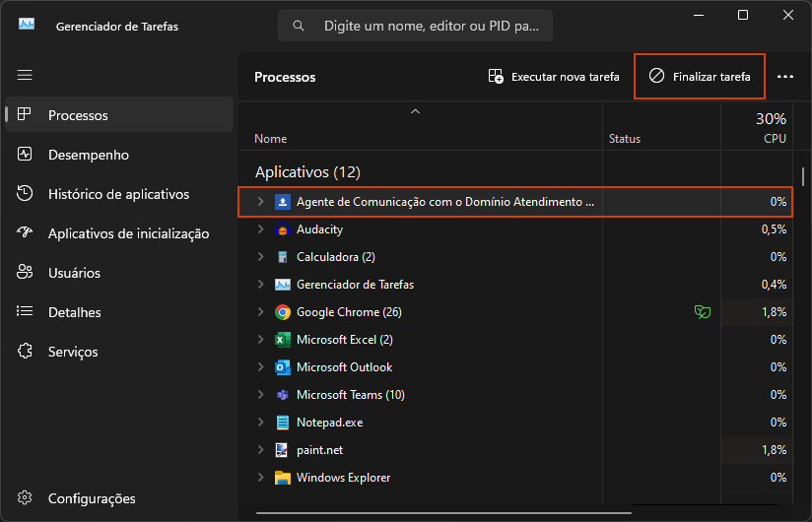Click the Microsoft Outlook icon

(x=282, y=367)
